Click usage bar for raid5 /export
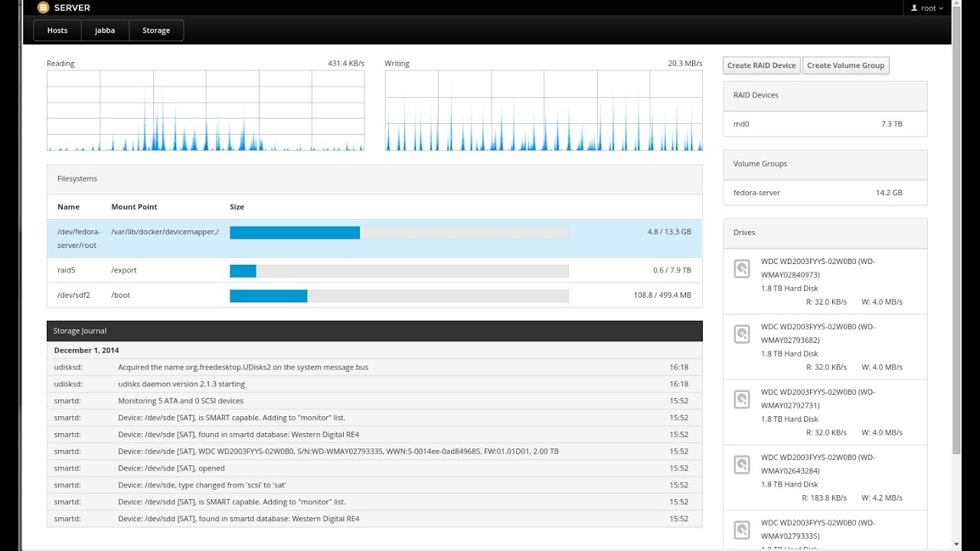This screenshot has width=980, height=551. [399, 271]
